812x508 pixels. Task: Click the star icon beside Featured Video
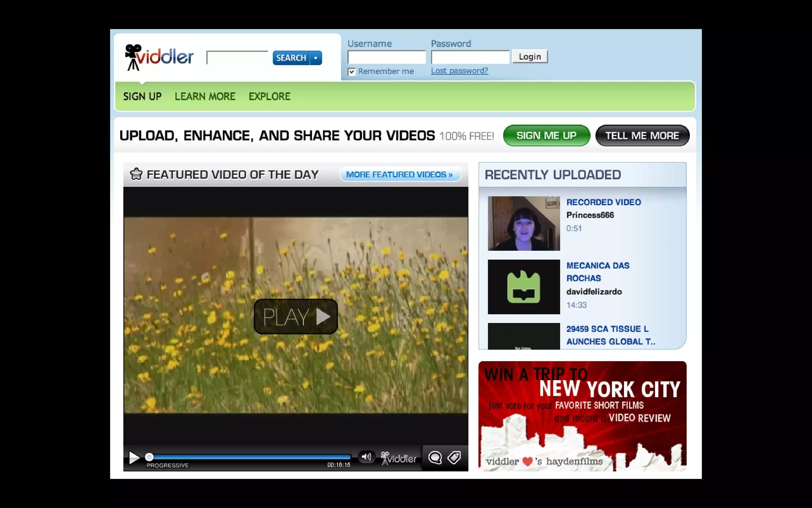(136, 174)
